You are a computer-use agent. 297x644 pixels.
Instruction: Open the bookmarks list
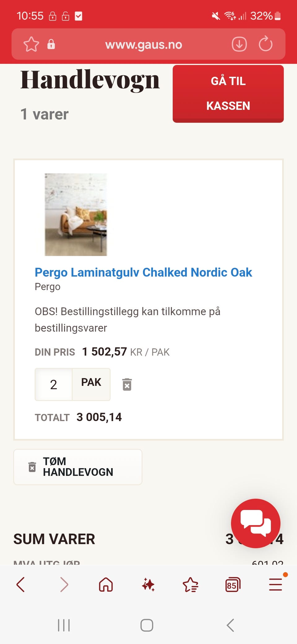190,585
